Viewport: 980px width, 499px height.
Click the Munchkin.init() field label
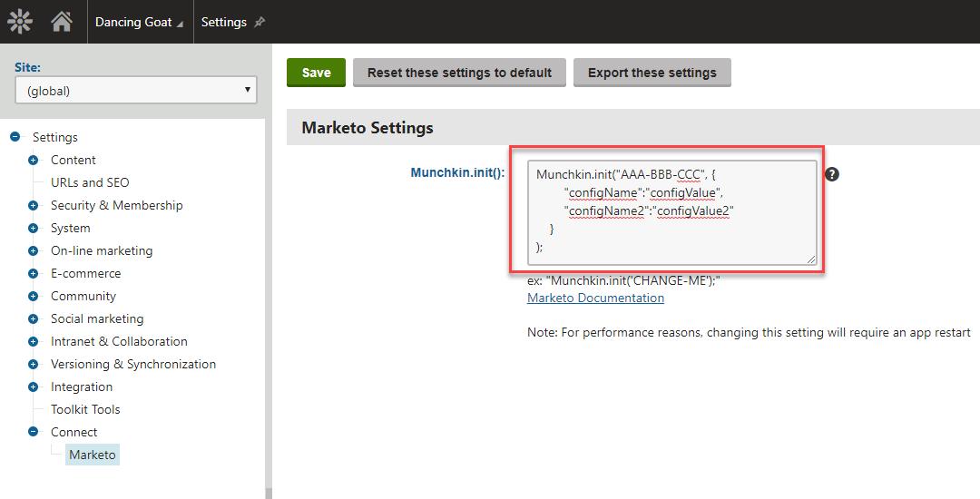457,172
